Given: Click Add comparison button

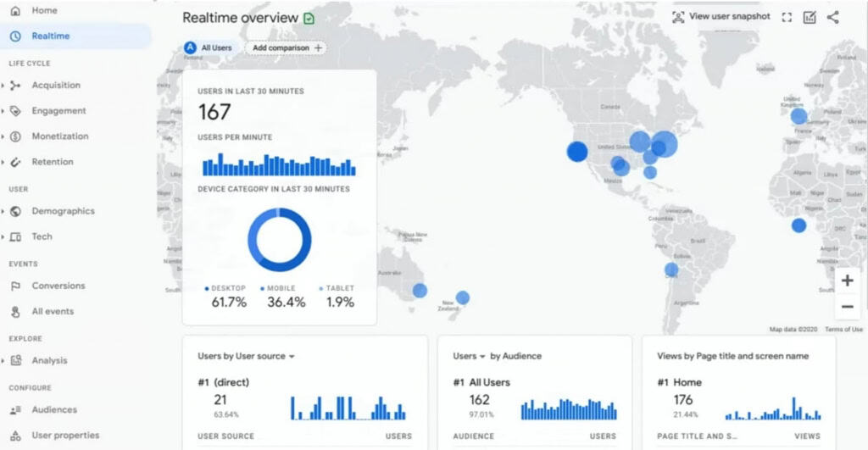Looking at the screenshot, I should tap(287, 48).
